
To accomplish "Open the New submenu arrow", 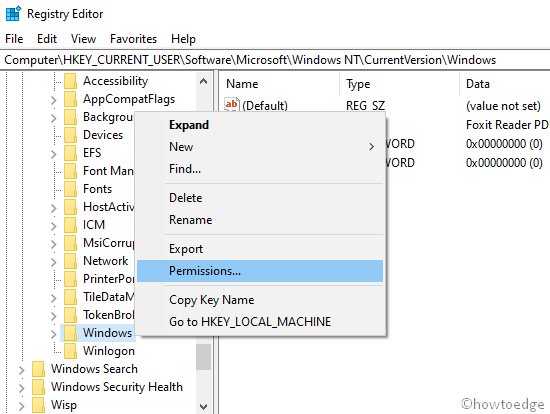I will [371, 147].
